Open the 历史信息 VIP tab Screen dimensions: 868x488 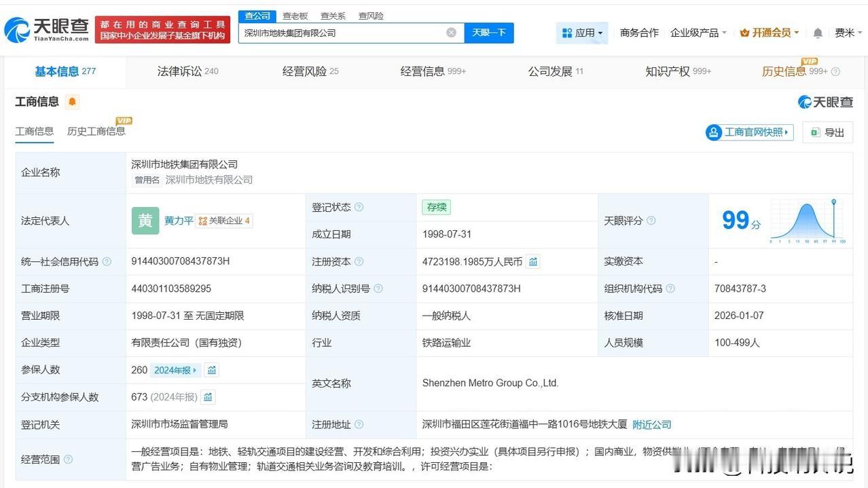tap(795, 71)
